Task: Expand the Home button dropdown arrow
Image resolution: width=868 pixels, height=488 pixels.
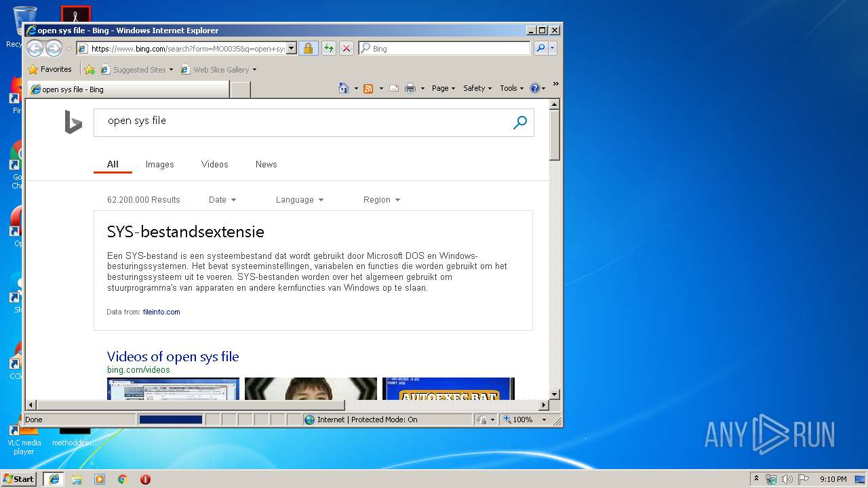Action: pyautogui.click(x=356, y=88)
